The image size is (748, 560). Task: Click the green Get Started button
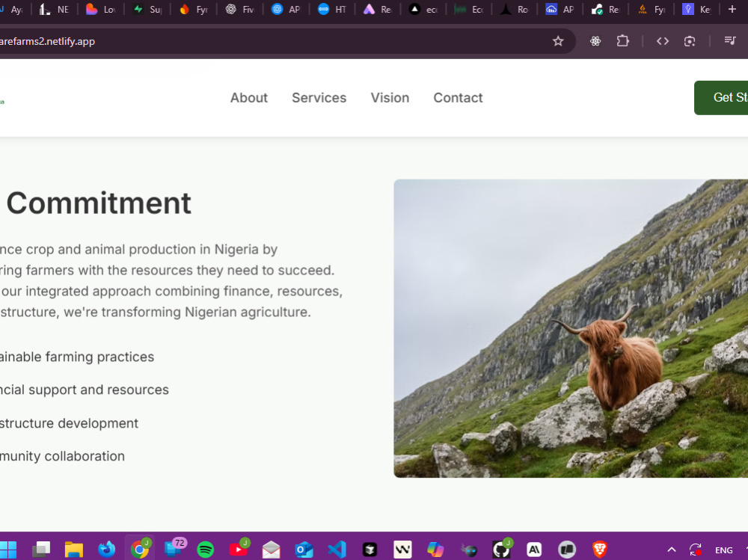721,98
